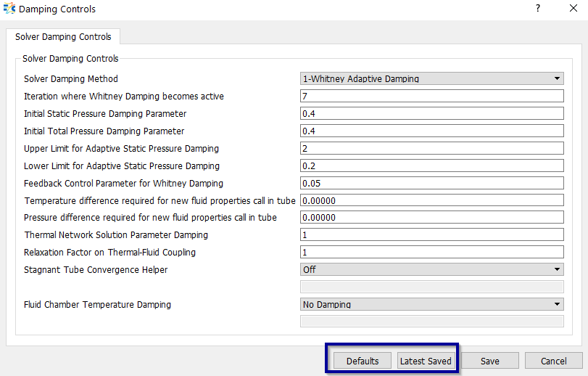
Task: Edit the Whitney Damping activation iteration field
Action: [x=432, y=97]
